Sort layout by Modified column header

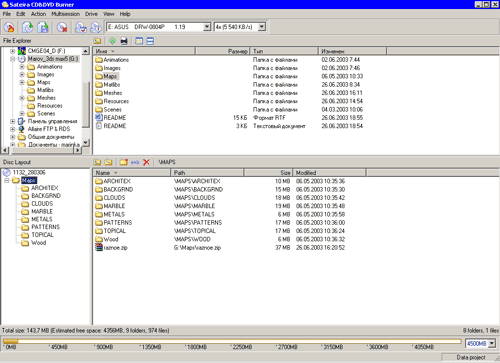pos(329,173)
